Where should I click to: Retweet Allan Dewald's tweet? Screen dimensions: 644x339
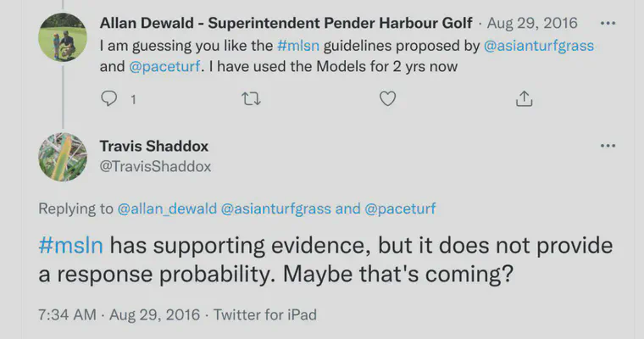coord(251,99)
